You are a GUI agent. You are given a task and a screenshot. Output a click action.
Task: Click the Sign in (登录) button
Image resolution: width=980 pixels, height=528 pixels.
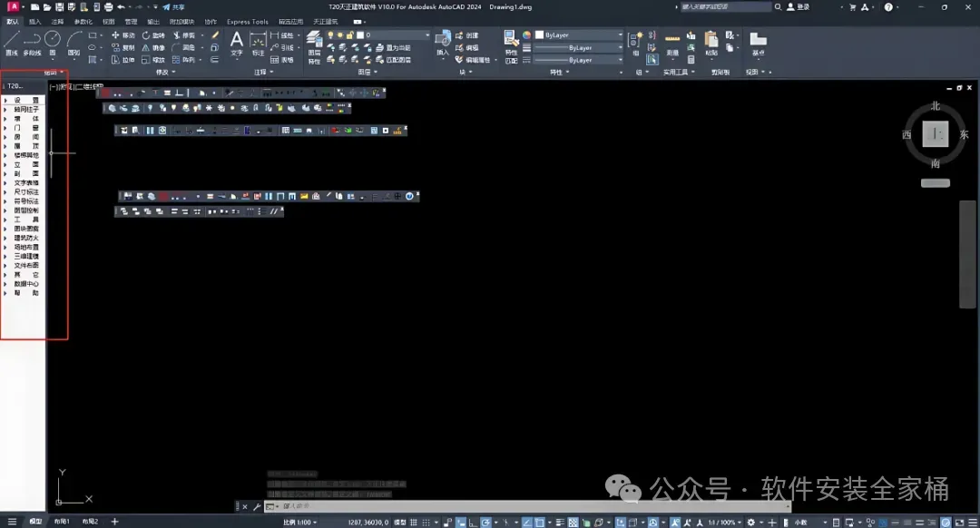[x=799, y=7]
